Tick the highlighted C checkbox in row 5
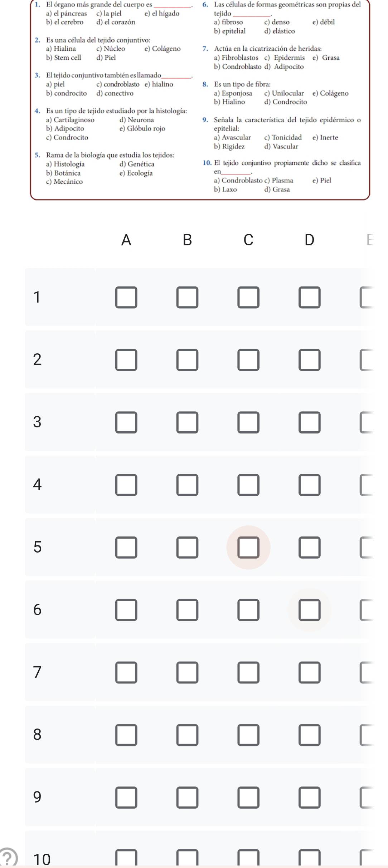This screenshot has width=388, height=868. point(248,547)
